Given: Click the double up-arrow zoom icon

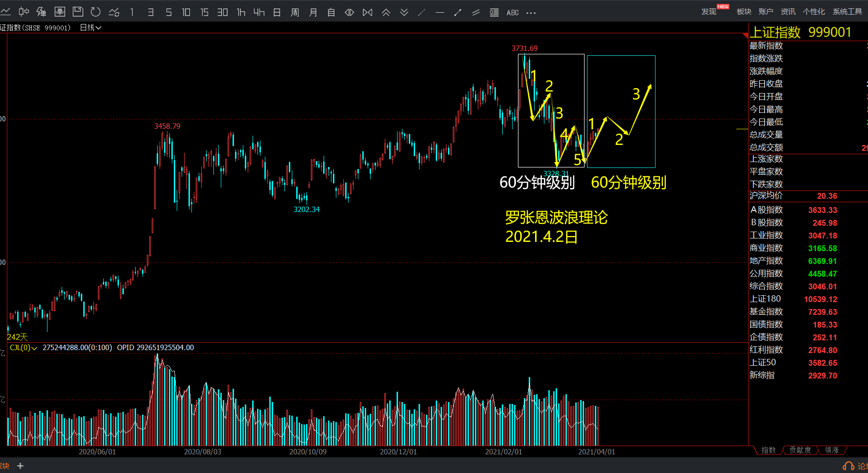Looking at the screenshot, I should (386, 12).
